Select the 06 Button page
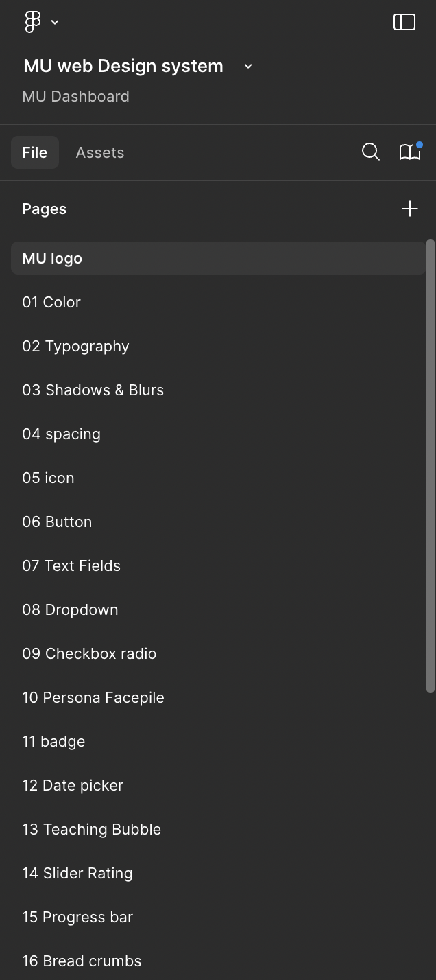This screenshot has width=436, height=980. [57, 522]
